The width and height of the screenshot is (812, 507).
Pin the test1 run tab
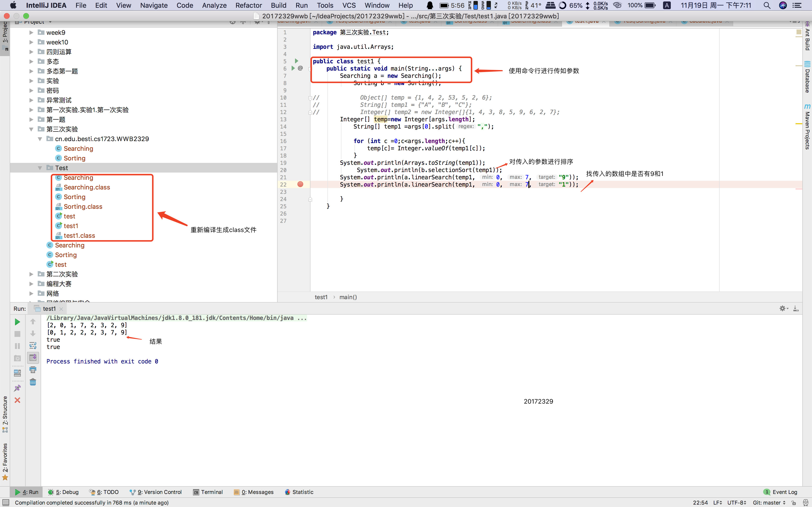[x=17, y=388]
